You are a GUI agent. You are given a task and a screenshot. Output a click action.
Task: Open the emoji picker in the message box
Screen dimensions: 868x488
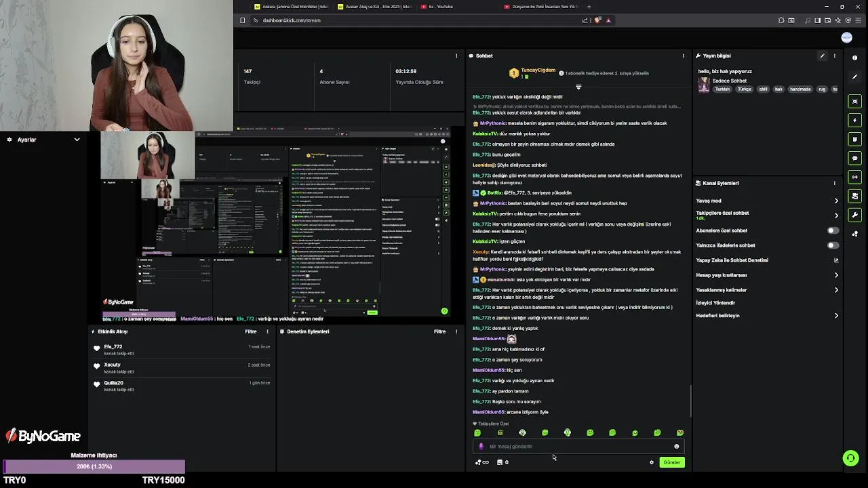(x=676, y=447)
